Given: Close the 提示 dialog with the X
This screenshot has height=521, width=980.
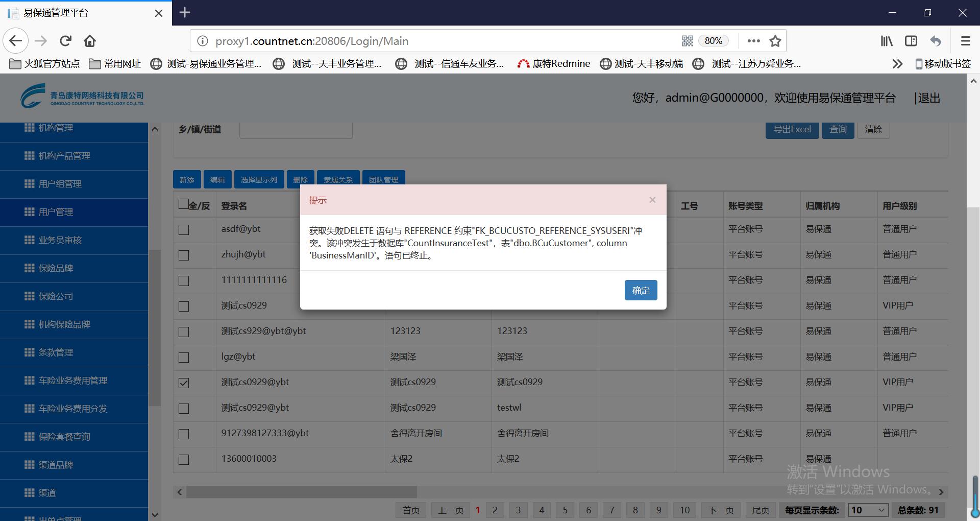Looking at the screenshot, I should point(652,200).
